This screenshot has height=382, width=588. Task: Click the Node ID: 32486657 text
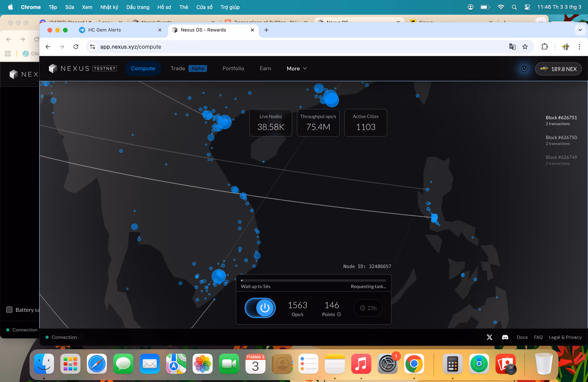367,266
